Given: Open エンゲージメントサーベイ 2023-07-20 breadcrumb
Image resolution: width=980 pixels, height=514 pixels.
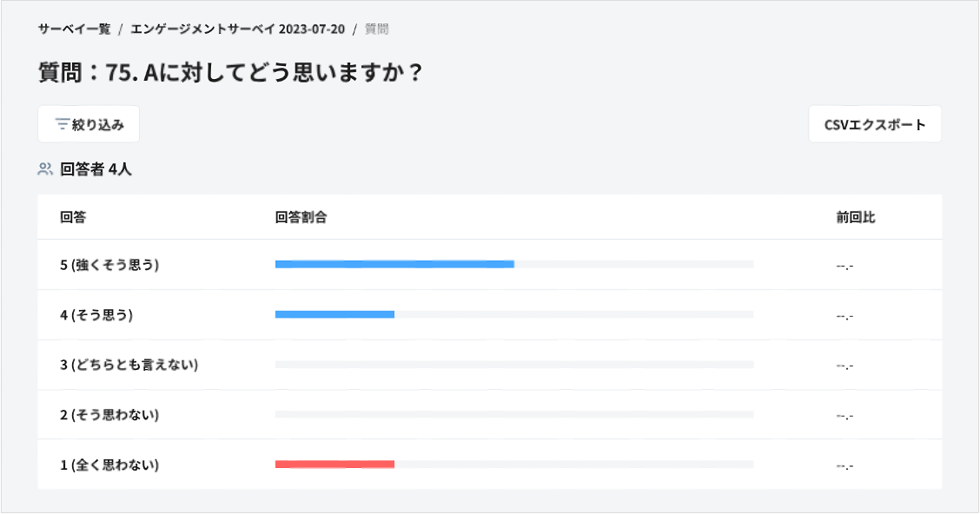Looking at the screenshot, I should pyautogui.click(x=235, y=28).
